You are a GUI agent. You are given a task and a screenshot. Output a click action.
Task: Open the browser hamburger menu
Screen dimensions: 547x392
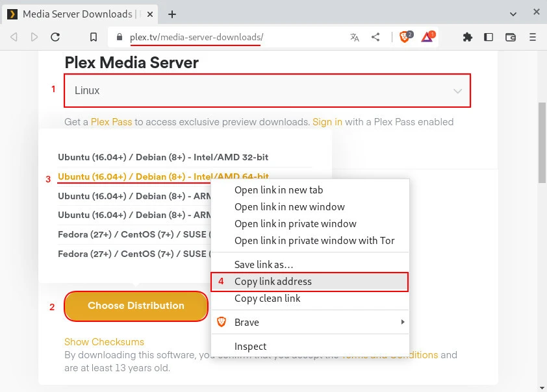coord(533,37)
